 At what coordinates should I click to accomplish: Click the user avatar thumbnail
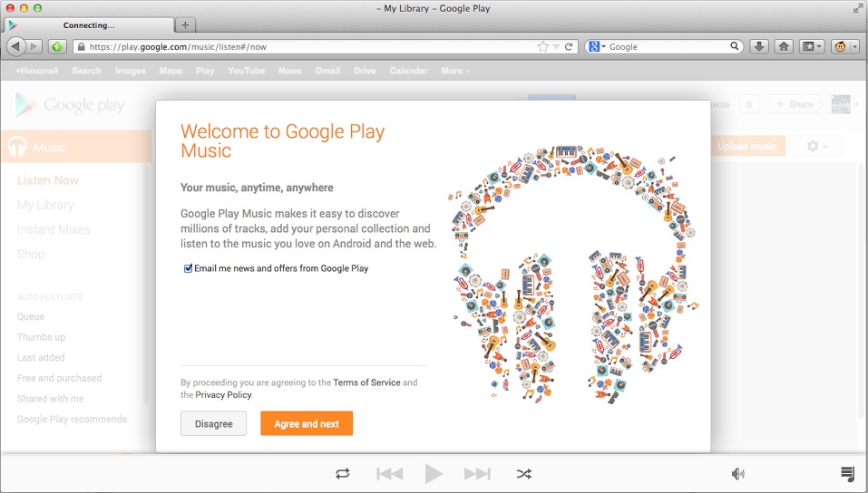[x=841, y=104]
